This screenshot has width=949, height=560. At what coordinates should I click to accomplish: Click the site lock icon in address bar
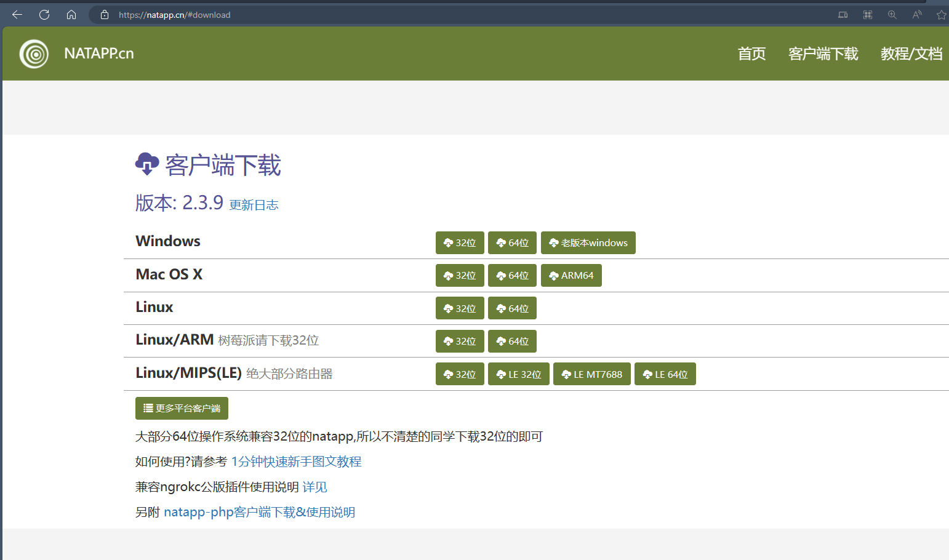tap(105, 15)
